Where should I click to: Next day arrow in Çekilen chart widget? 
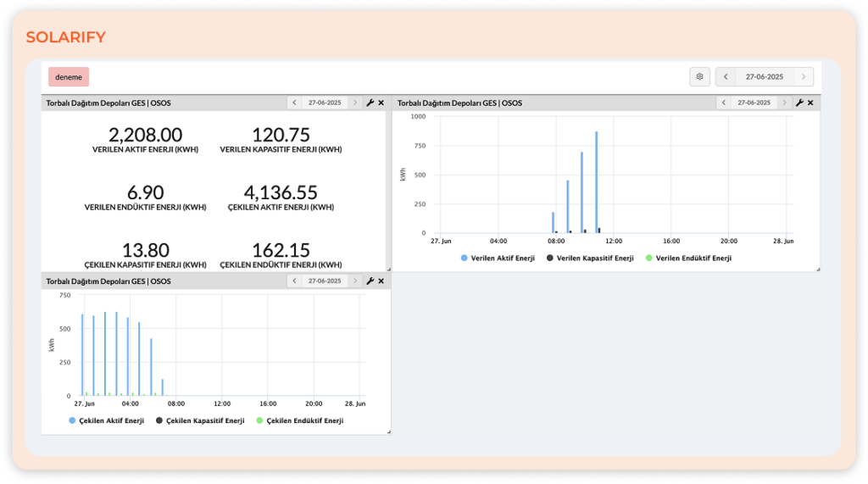point(355,281)
